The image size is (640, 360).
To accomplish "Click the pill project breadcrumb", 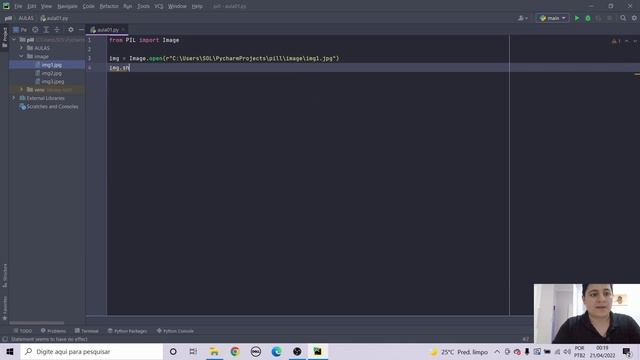I will click(8, 18).
